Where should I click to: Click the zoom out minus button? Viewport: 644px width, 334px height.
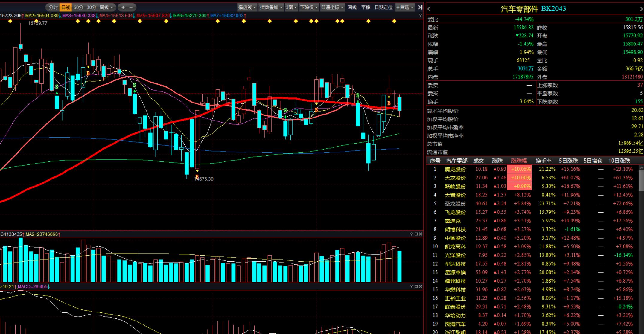tap(131, 7)
